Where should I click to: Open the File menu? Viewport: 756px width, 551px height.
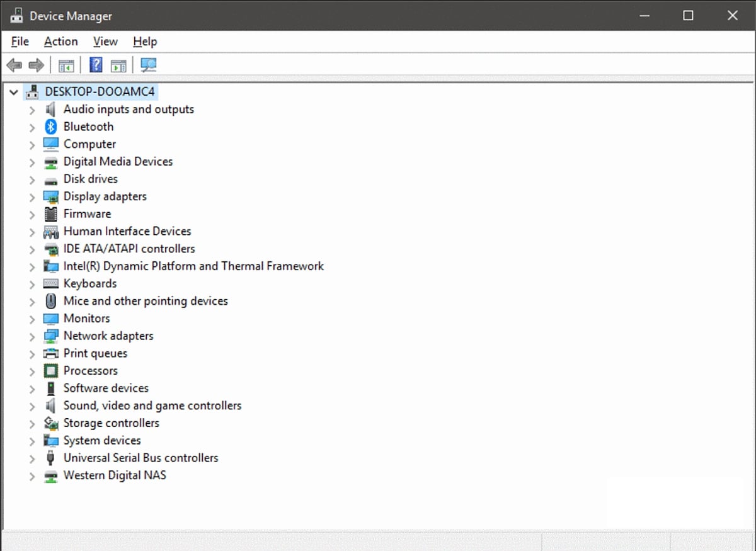(20, 42)
